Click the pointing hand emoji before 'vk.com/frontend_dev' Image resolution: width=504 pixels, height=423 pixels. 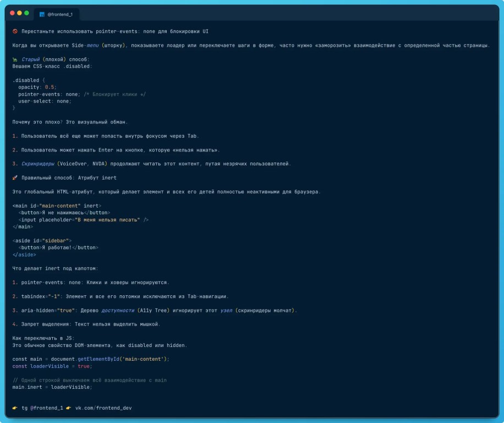(69, 408)
